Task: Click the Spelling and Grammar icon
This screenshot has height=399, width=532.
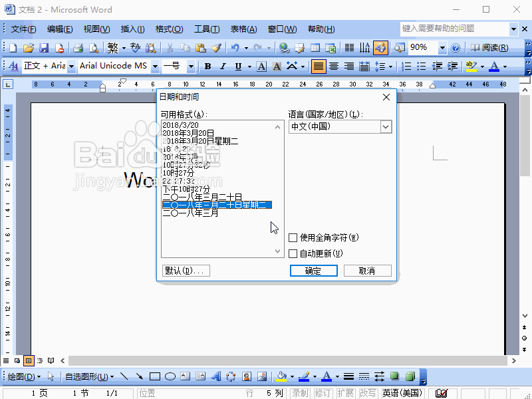Action: [x=136, y=47]
